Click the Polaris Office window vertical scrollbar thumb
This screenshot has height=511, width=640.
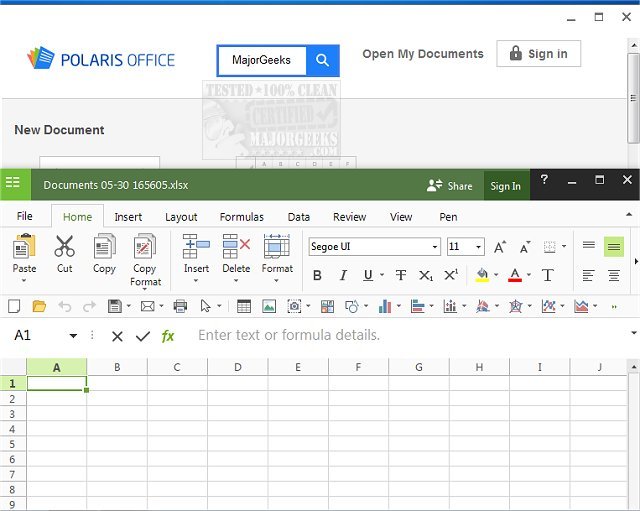point(633,98)
